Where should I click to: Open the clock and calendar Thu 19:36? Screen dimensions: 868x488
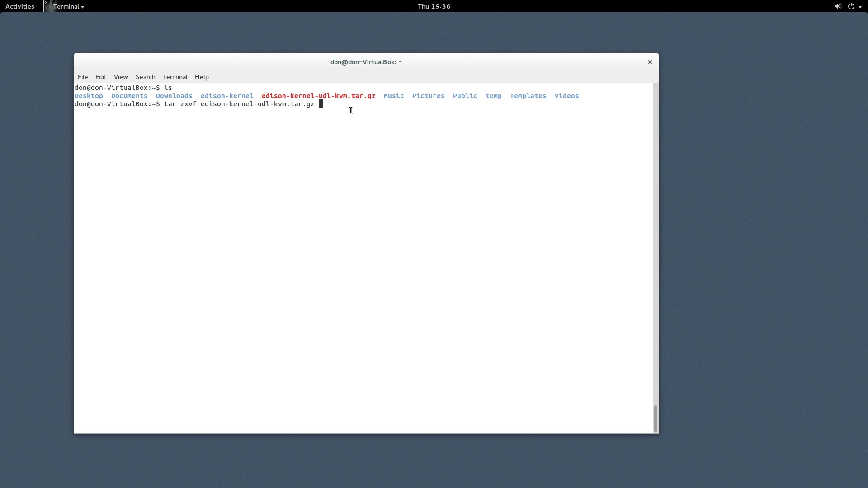434,6
